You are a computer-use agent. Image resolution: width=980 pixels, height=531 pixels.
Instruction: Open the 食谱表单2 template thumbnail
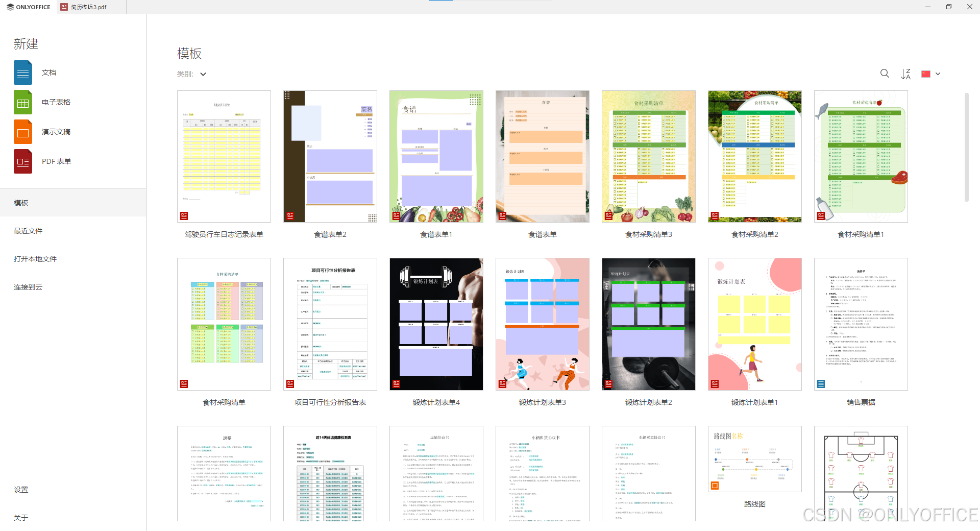(330, 157)
